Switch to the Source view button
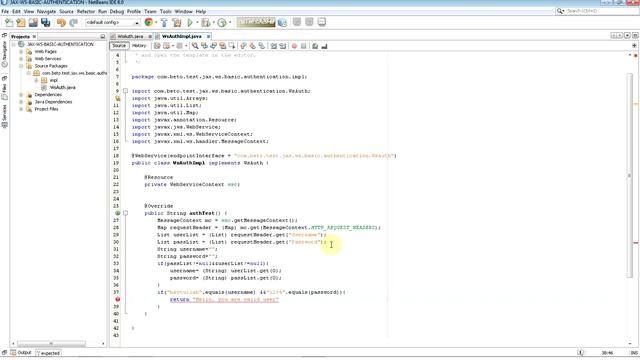 click(x=119, y=46)
